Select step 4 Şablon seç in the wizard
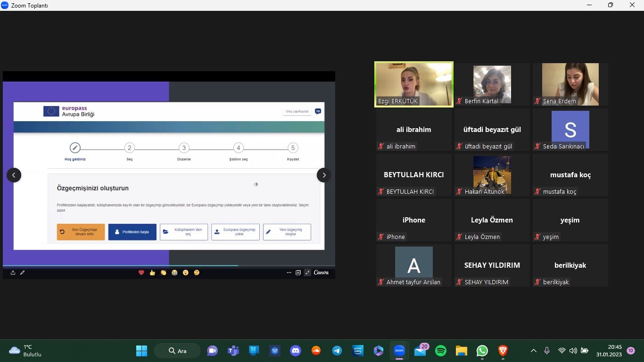Image resolution: width=644 pixels, height=362 pixels. pyautogui.click(x=238, y=148)
